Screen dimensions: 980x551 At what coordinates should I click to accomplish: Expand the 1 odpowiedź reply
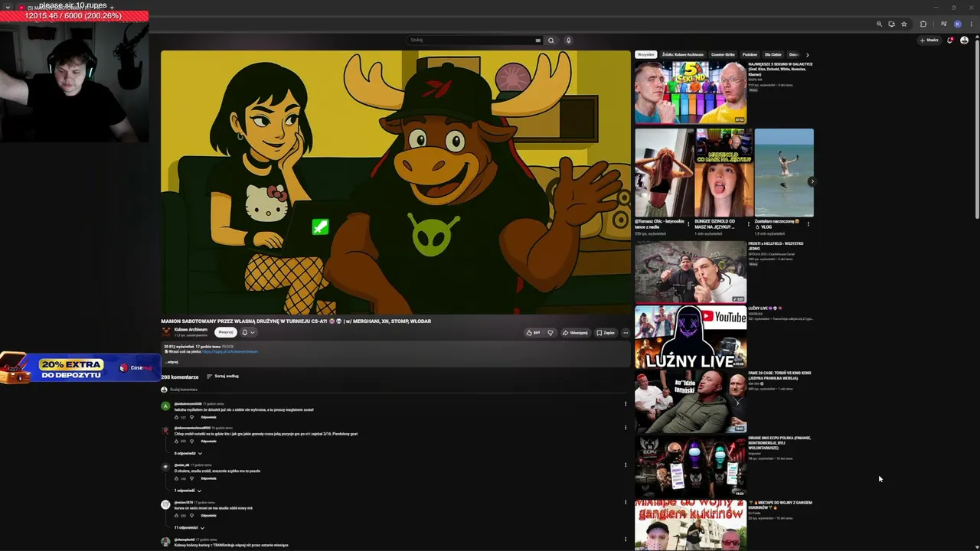click(188, 491)
